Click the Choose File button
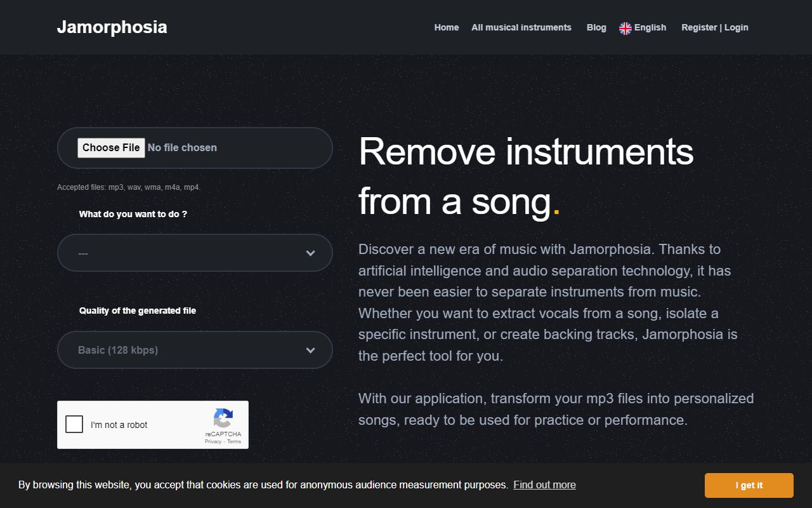The height and width of the screenshot is (508, 812). click(111, 147)
